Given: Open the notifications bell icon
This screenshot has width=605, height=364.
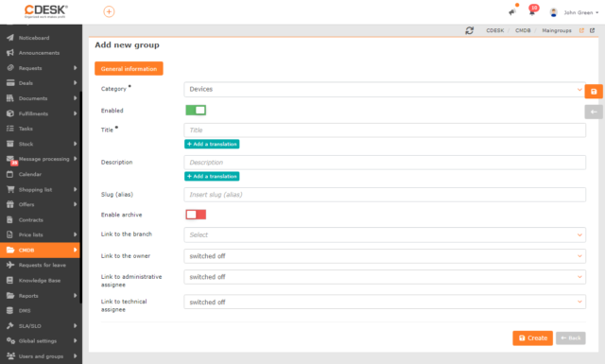Looking at the screenshot, I should 532,12.
